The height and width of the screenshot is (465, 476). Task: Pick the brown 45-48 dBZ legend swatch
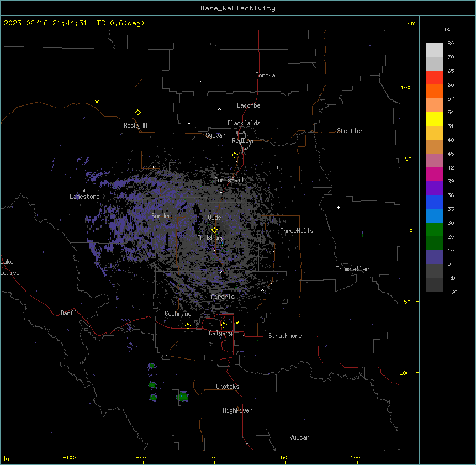point(434,146)
